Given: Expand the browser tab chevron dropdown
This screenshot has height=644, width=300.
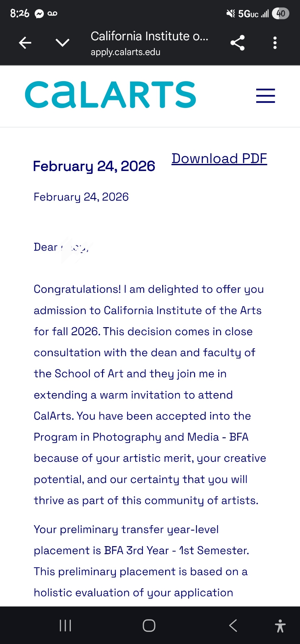Looking at the screenshot, I should tap(62, 43).
